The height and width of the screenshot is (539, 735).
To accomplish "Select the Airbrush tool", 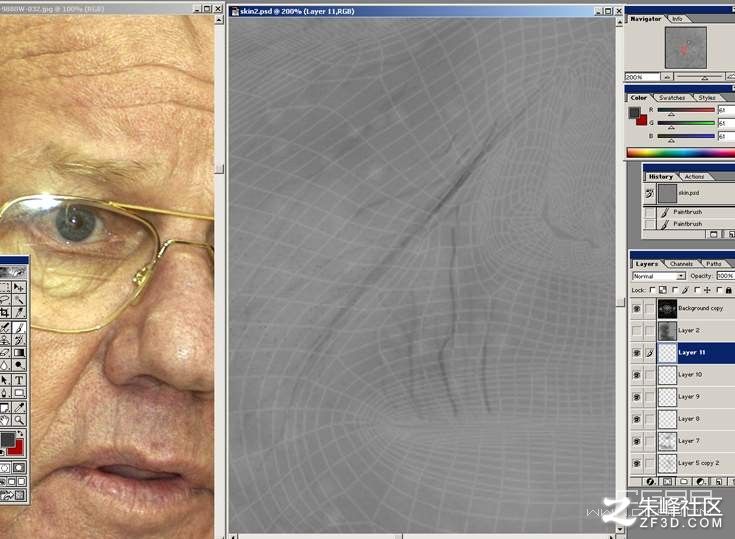I will pos(5,328).
